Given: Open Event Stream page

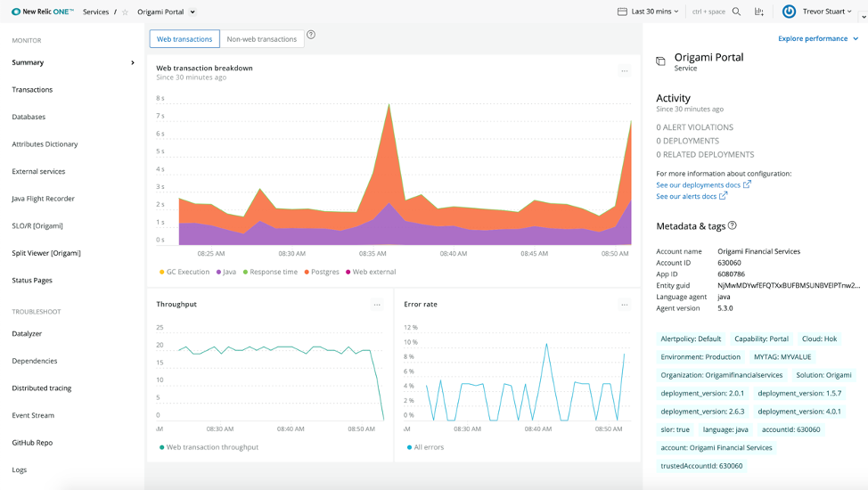Looking at the screenshot, I should coord(33,415).
